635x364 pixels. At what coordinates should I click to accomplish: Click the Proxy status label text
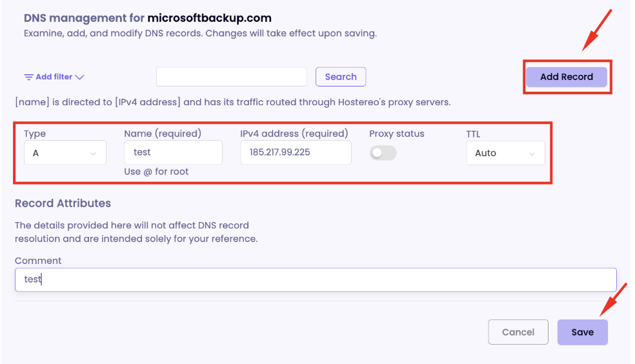[x=397, y=134]
